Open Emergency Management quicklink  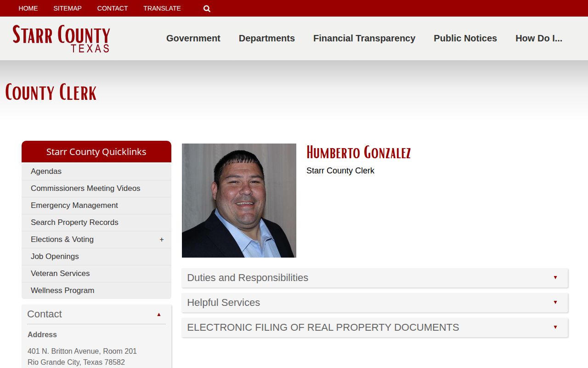[x=96, y=205]
